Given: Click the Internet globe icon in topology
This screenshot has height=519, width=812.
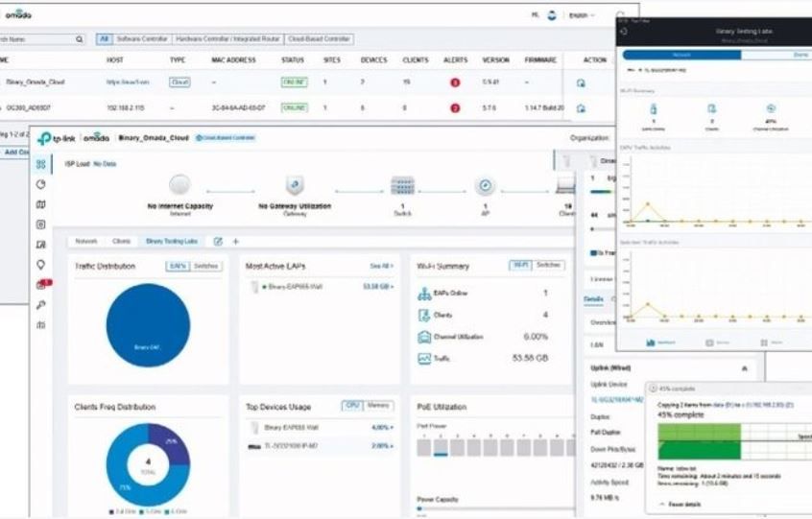Looking at the screenshot, I should click(x=179, y=185).
